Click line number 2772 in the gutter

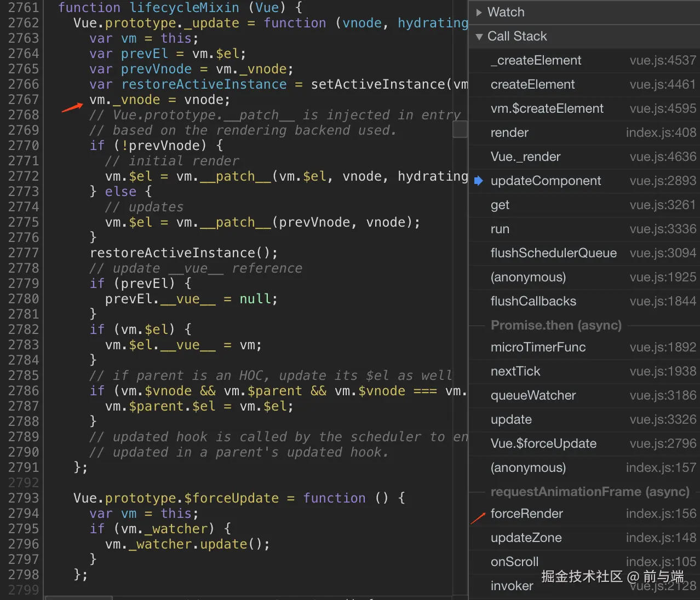tap(24, 176)
